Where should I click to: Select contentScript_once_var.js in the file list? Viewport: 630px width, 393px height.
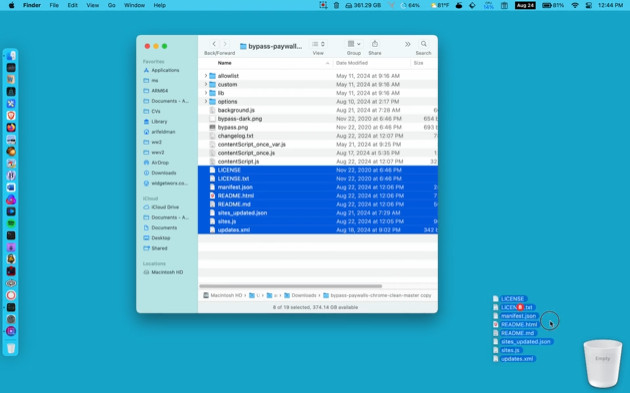[317, 144]
